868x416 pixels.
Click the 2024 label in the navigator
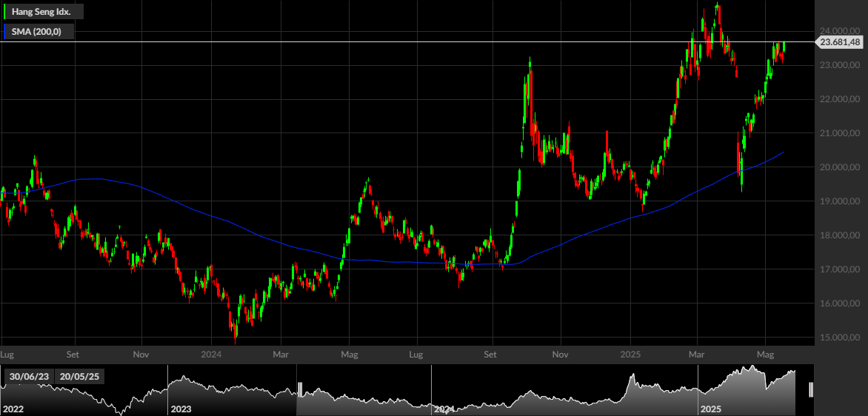pyautogui.click(x=444, y=409)
